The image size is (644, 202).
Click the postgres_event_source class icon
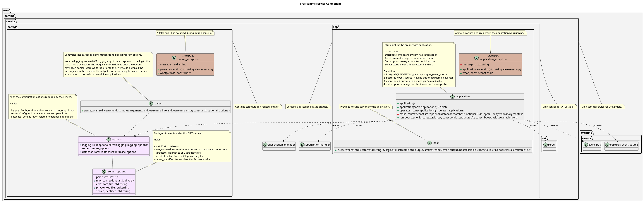607,145
